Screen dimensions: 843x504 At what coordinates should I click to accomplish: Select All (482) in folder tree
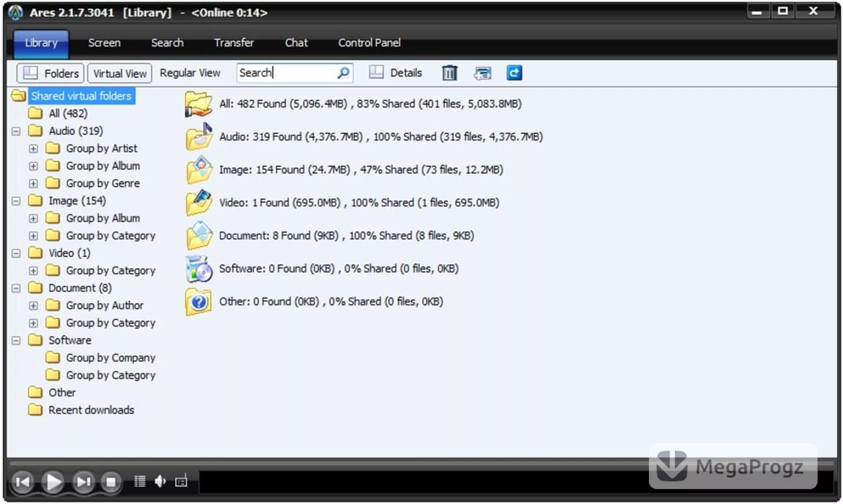(68, 113)
